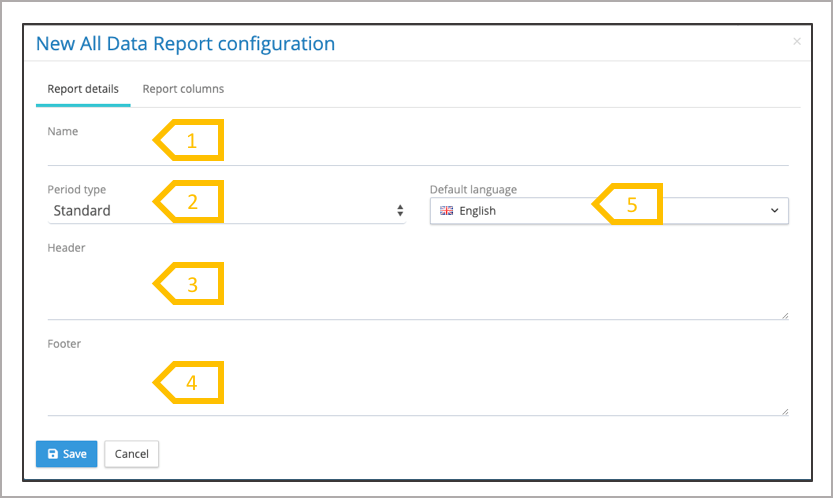This screenshot has width=833, height=498.
Task: Click the floppy disk icon on Save
Action: click(x=53, y=454)
